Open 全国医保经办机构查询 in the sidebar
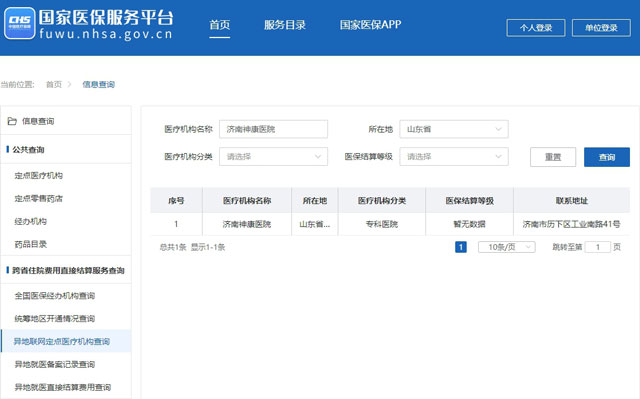640x399 pixels. coord(55,296)
